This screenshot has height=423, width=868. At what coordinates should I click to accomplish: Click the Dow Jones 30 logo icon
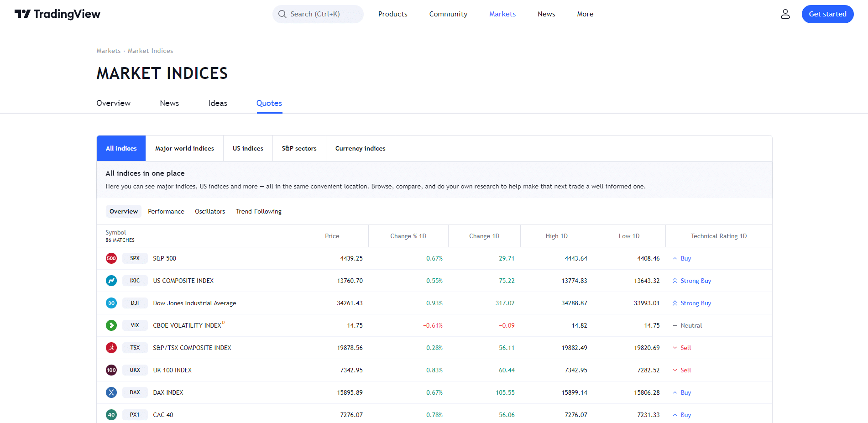tap(111, 303)
